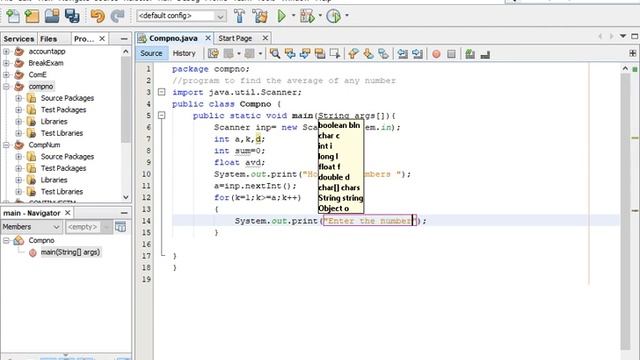This screenshot has height=360, width=640.
Task: Click the Shift Line Left icon
Action: pyautogui.click(x=402, y=53)
